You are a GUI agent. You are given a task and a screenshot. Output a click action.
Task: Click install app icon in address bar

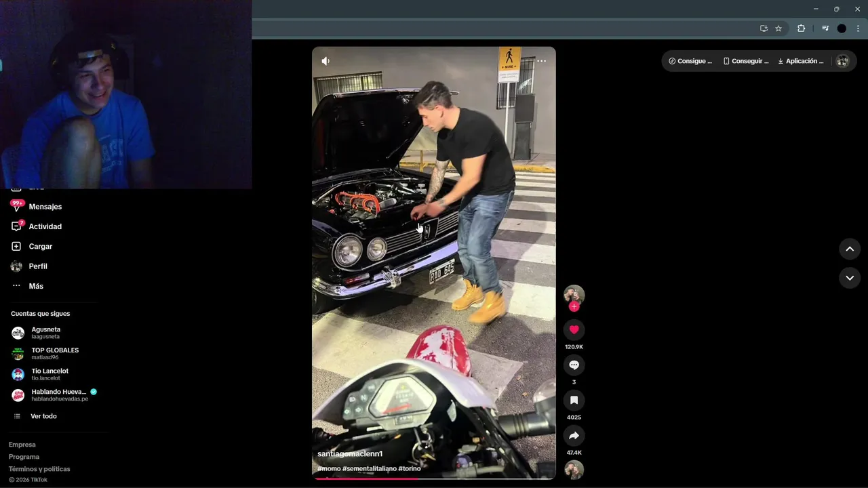pos(764,28)
